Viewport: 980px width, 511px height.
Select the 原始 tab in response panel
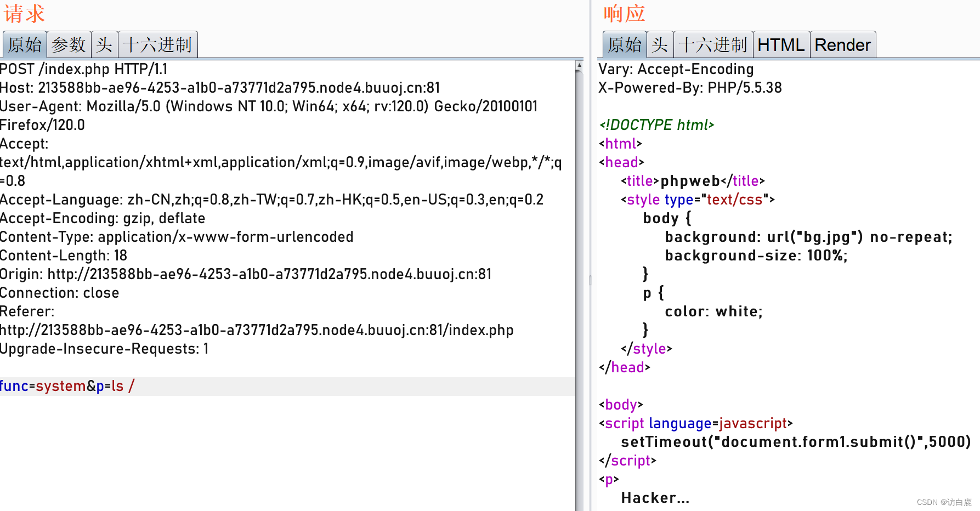click(624, 44)
